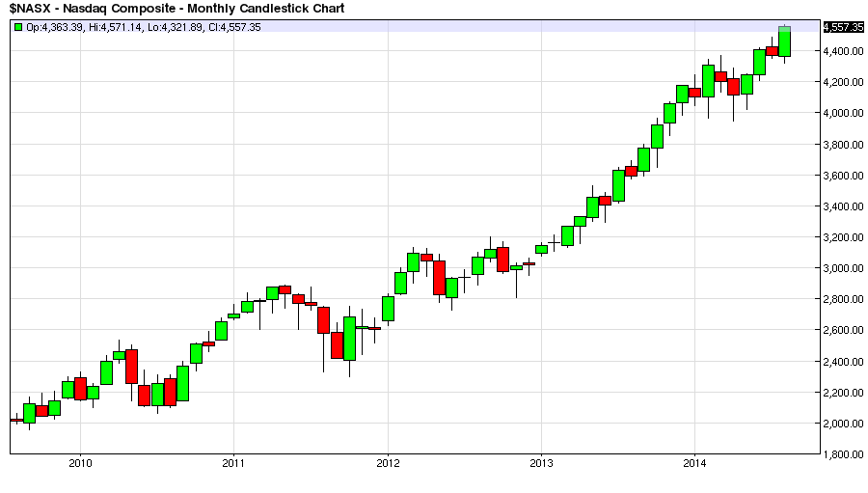Screen dimensions: 868x493
Task: Select the tall red candle between the 2010 and 2011 gridlines
Action: (131, 367)
